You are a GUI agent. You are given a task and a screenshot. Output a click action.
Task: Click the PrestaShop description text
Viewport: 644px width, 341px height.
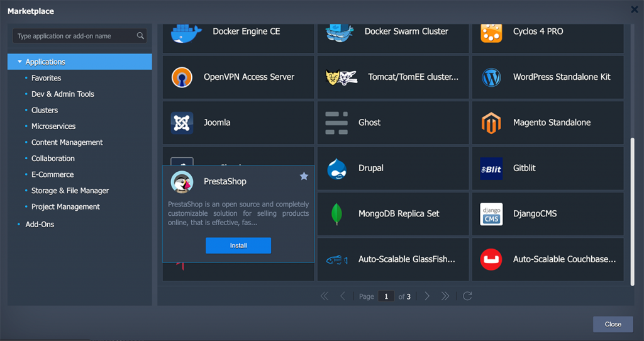click(238, 214)
